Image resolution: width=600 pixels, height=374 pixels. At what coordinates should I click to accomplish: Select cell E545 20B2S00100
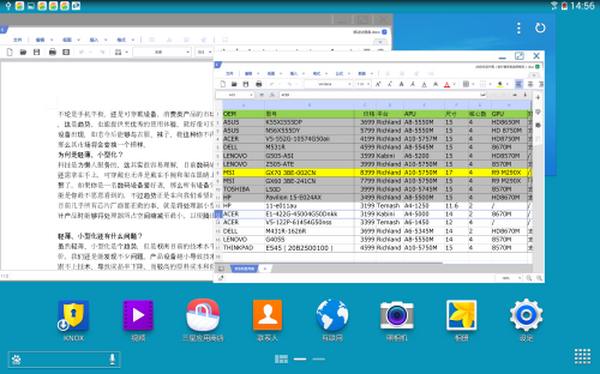tap(309, 248)
